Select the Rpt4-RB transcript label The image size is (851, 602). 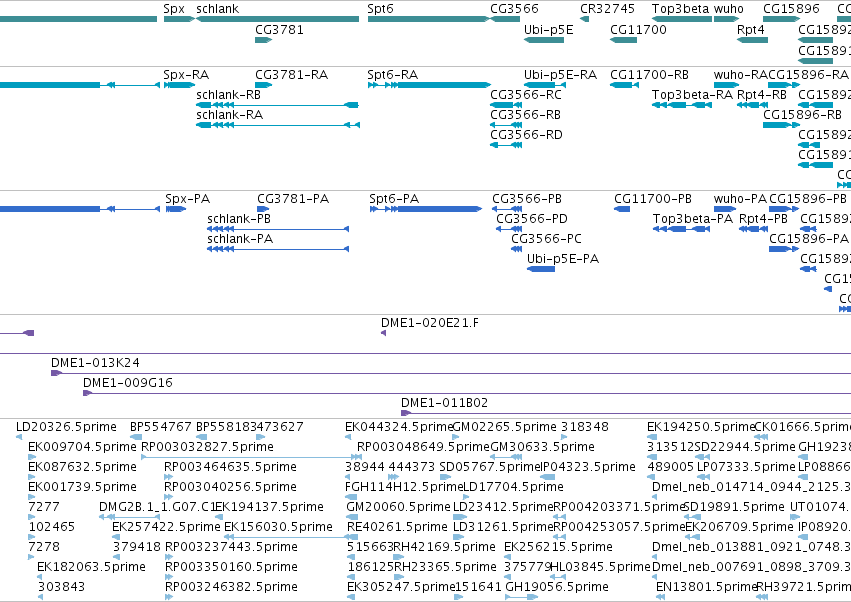point(761,95)
